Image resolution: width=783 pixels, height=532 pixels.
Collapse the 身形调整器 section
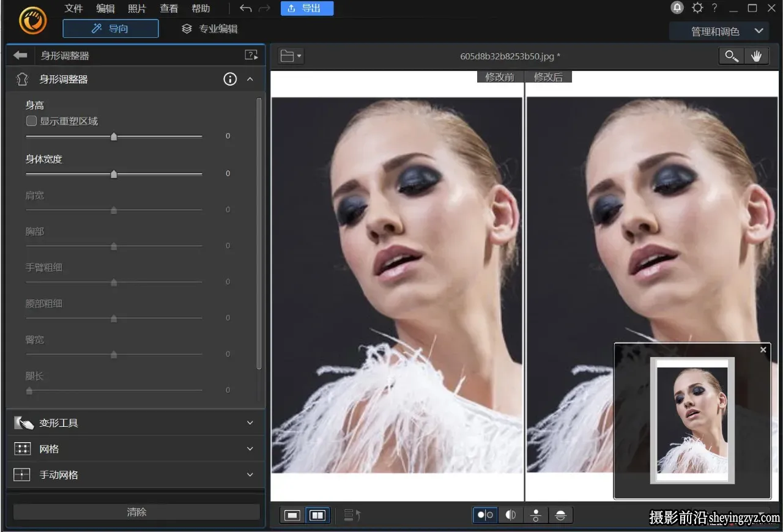[250, 79]
